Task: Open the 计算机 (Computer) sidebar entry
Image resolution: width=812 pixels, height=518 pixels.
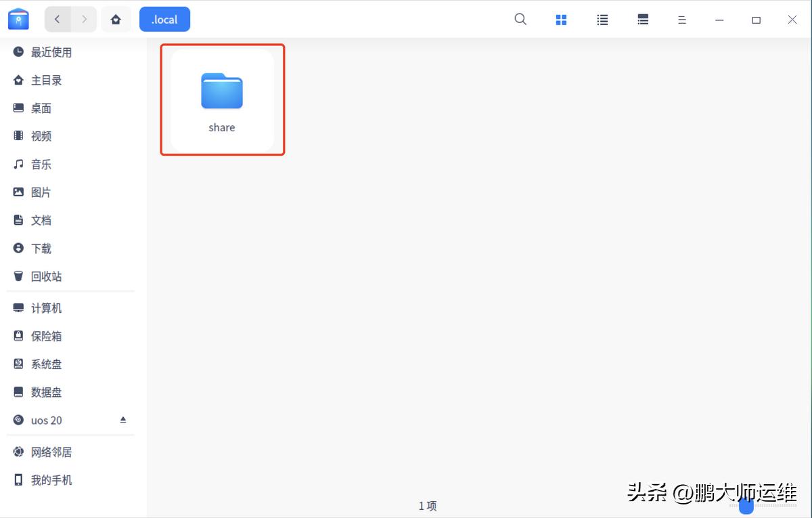Action: click(x=46, y=307)
